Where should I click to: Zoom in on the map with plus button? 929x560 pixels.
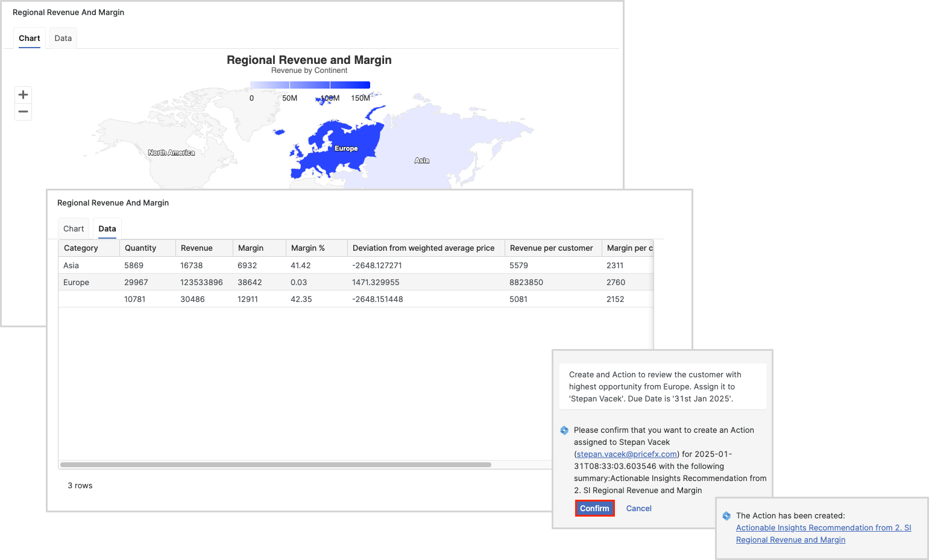click(x=24, y=95)
